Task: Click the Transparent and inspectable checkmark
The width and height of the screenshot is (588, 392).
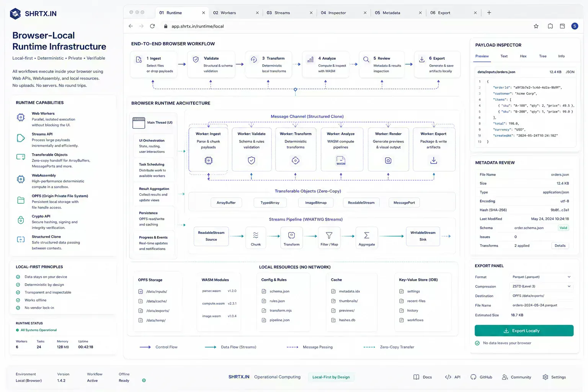Action: 18,292
